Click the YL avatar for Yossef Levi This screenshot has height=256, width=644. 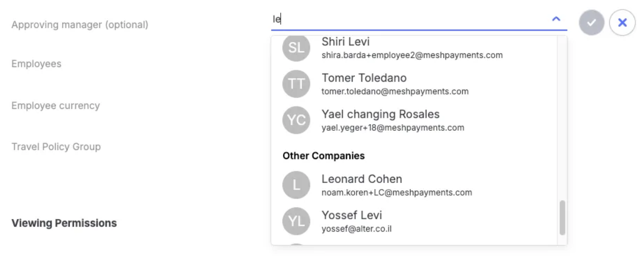click(296, 221)
